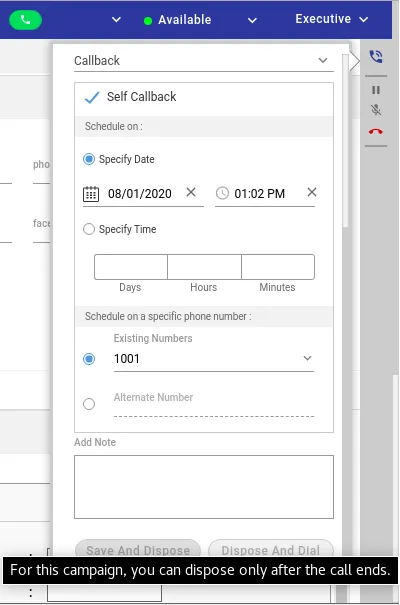Click the Minutes input box
Screen dimensions: 400x605
(278, 267)
